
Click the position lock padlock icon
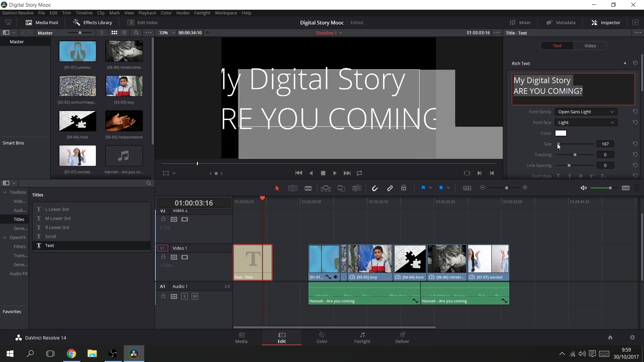click(404, 188)
